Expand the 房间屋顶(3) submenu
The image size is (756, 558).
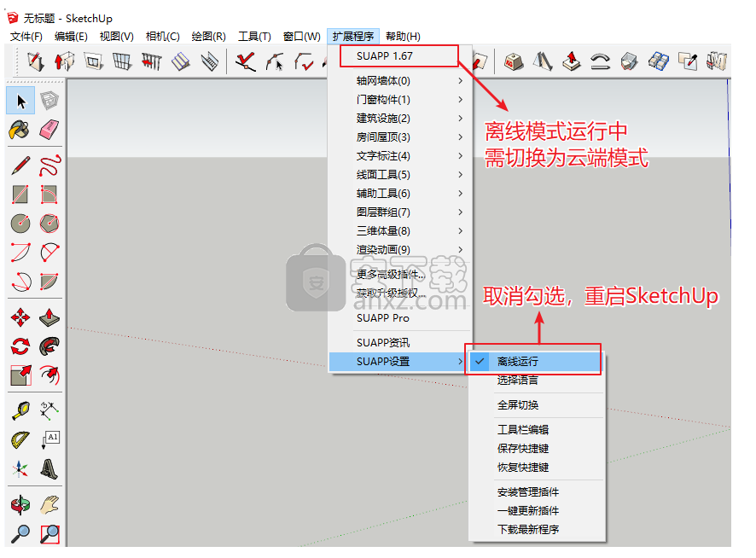pos(400,137)
